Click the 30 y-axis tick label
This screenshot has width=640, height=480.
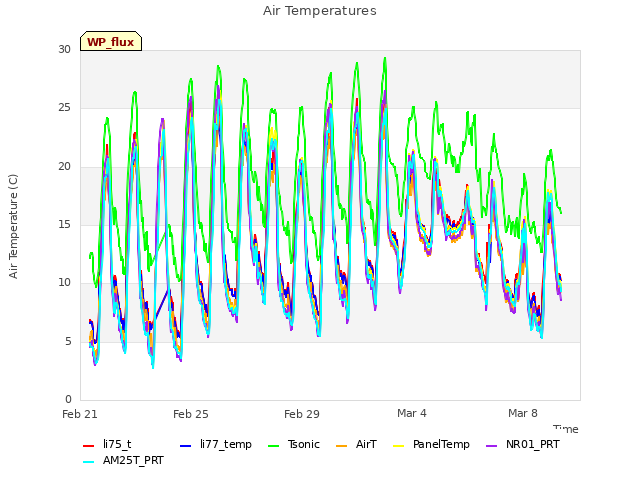tap(64, 49)
